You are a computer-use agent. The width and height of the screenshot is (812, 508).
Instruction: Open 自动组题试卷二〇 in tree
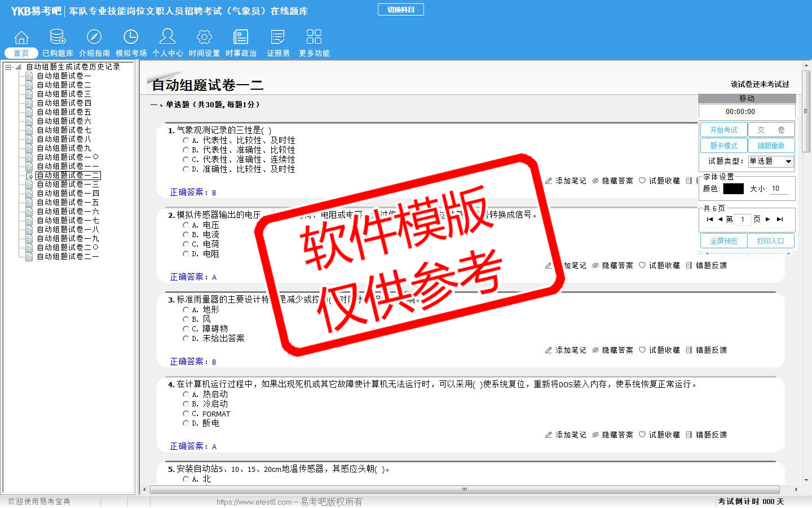click(68, 247)
